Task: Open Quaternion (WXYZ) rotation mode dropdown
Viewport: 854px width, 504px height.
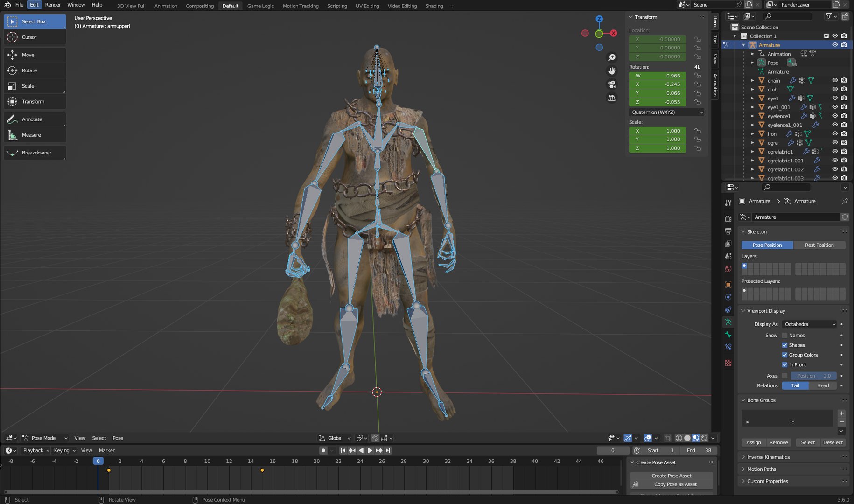Action: [x=666, y=112]
